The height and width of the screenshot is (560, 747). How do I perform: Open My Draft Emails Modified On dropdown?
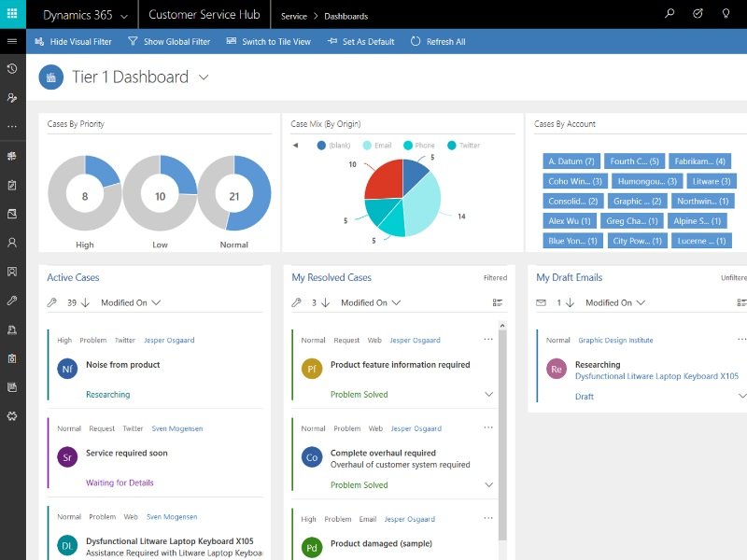[615, 302]
